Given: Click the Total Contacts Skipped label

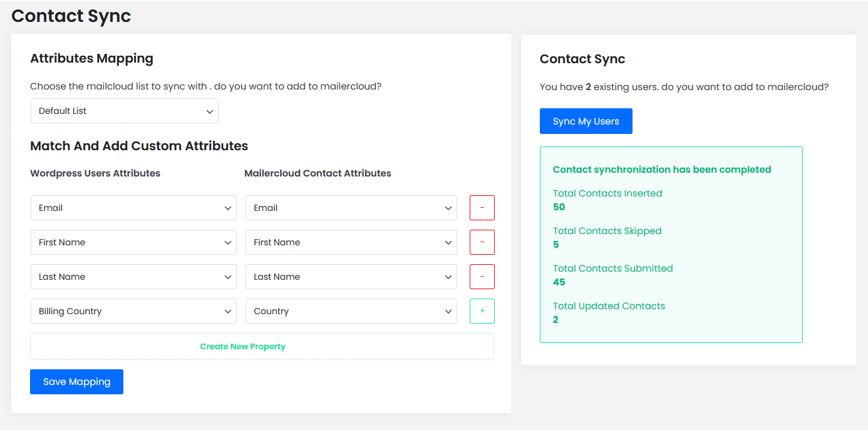Looking at the screenshot, I should pyautogui.click(x=607, y=231).
